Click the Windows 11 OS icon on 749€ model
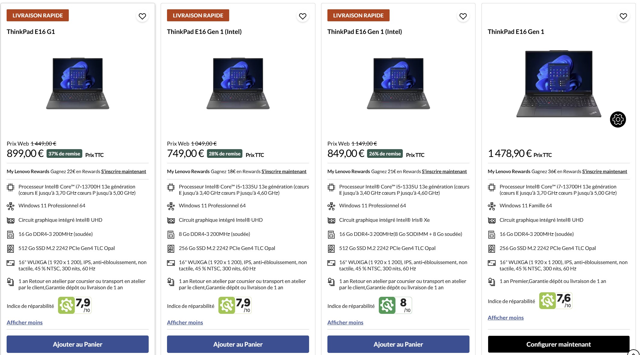644x355 pixels. (171, 206)
